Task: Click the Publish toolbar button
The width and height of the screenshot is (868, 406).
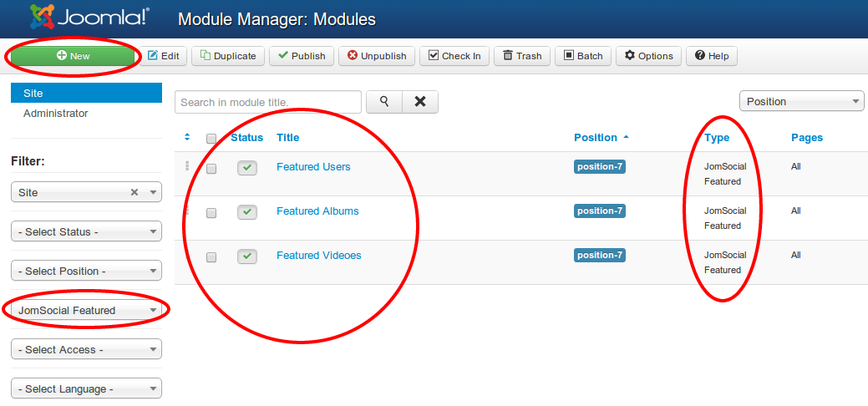Action: pos(302,56)
